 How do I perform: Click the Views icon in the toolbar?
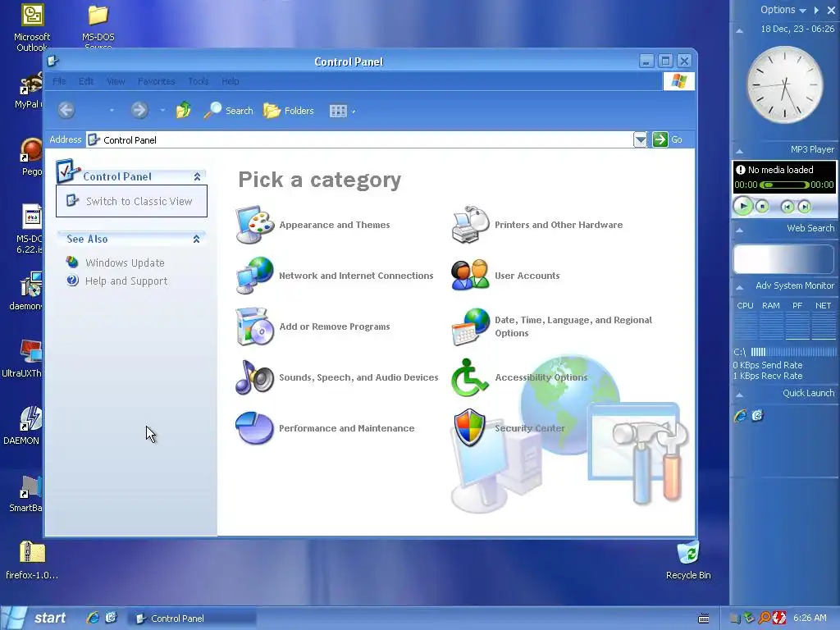click(x=338, y=111)
